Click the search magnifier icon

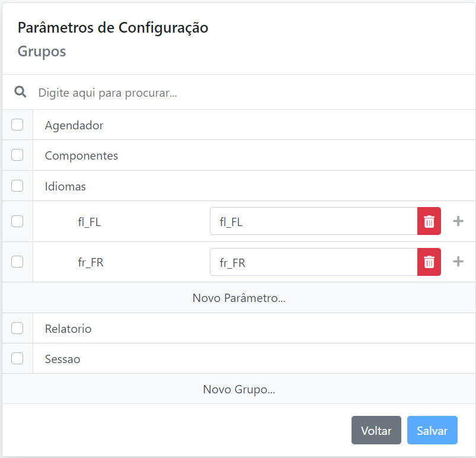pos(20,92)
